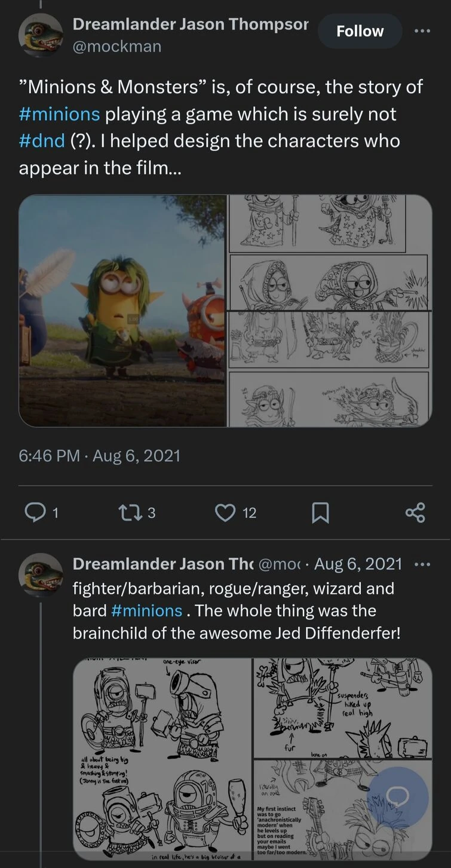Screen dimensions: 451x868
Task: Bookmark this tweet
Action: [321, 513]
